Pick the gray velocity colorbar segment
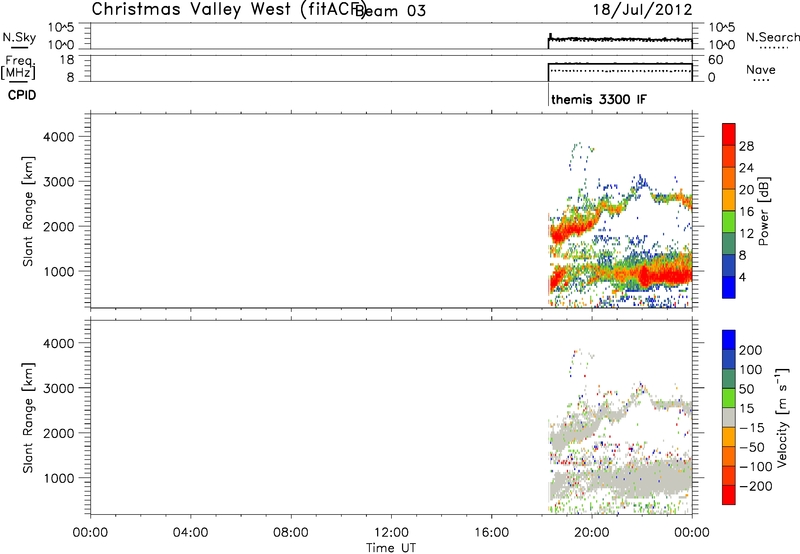Screen dimensions: 800x554 coord(729,417)
